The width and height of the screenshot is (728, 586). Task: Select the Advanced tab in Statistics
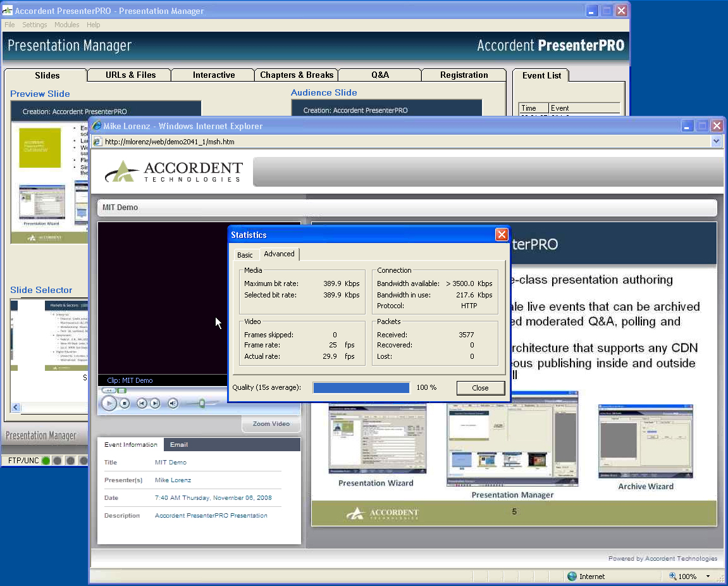coord(279,254)
